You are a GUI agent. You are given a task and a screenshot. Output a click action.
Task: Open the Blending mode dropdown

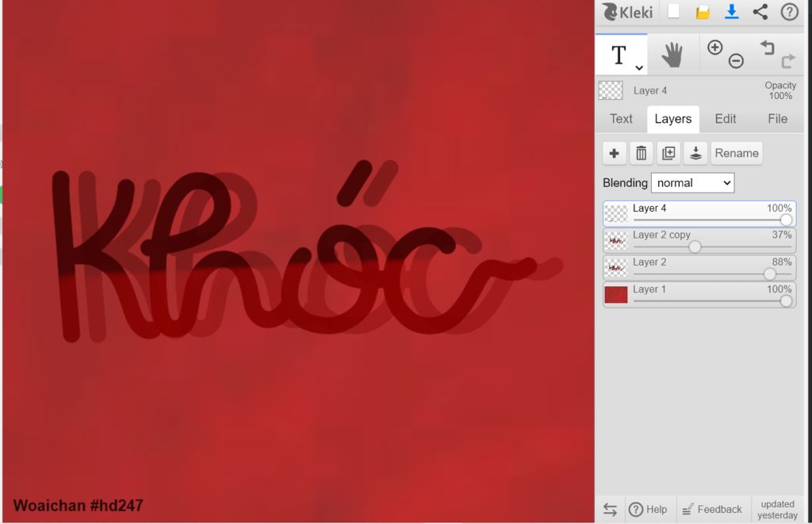692,183
